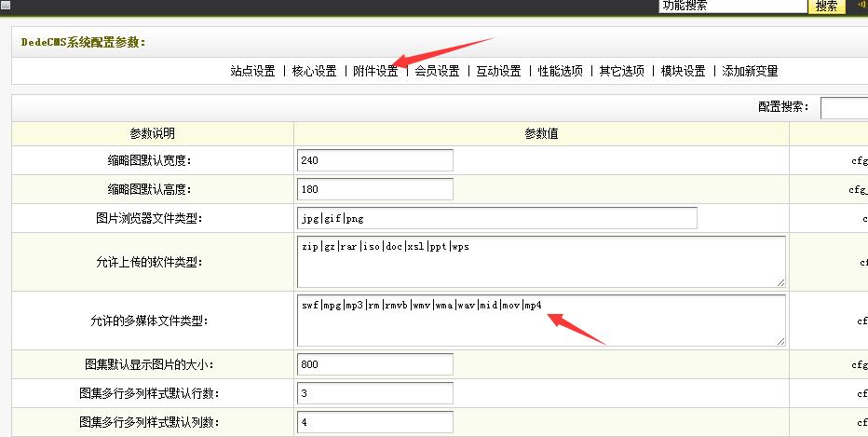Click the 允许的多媒体文件类型 label
868x437 pixels.
click(x=149, y=321)
